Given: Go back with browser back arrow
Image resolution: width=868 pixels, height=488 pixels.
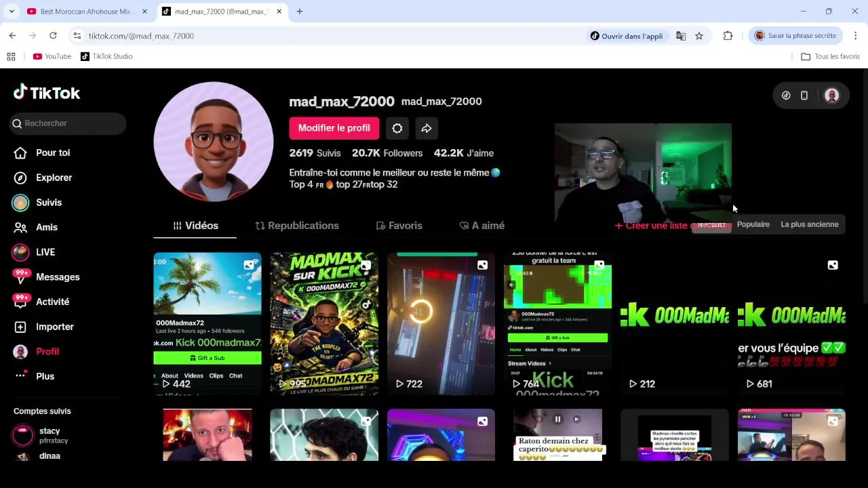Looking at the screenshot, I should pyautogui.click(x=12, y=36).
